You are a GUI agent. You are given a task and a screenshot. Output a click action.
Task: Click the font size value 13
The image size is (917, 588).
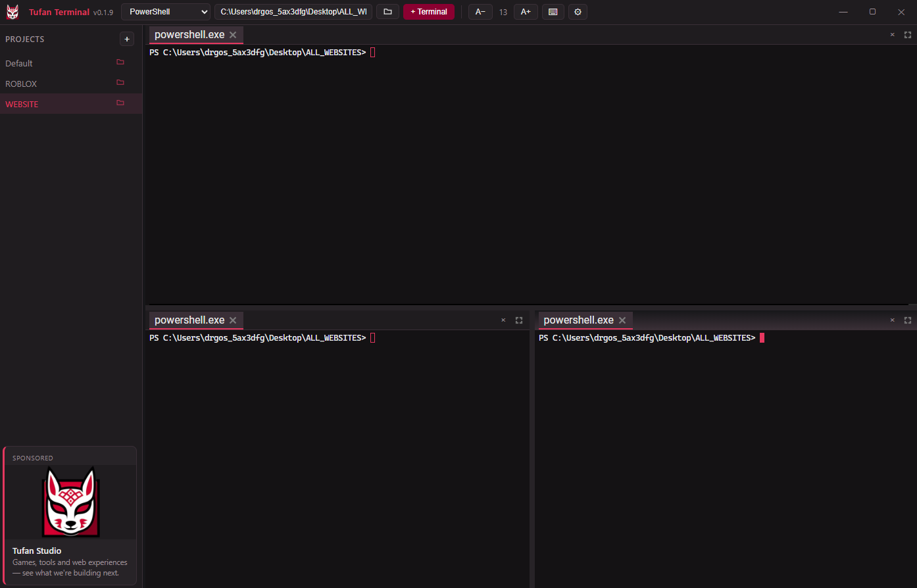503,12
